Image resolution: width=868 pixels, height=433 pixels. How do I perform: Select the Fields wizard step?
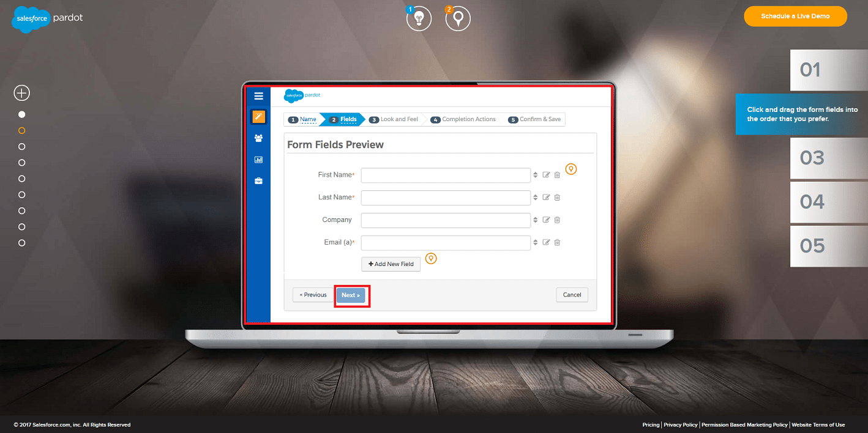(343, 119)
